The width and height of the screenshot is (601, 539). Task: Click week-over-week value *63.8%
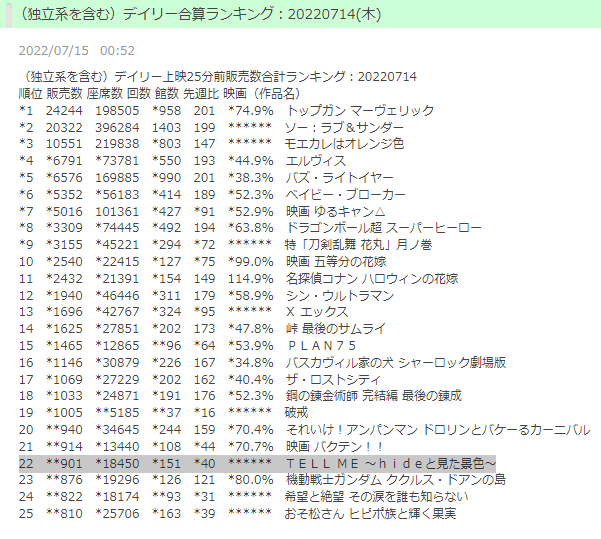point(251,228)
